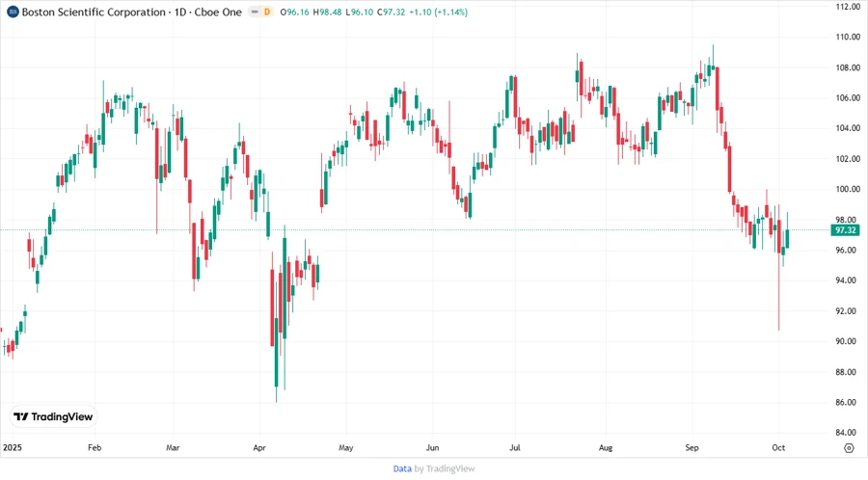The image size is (868, 480).
Task: Click the 2025 year label on time axis
Action: click(x=12, y=448)
